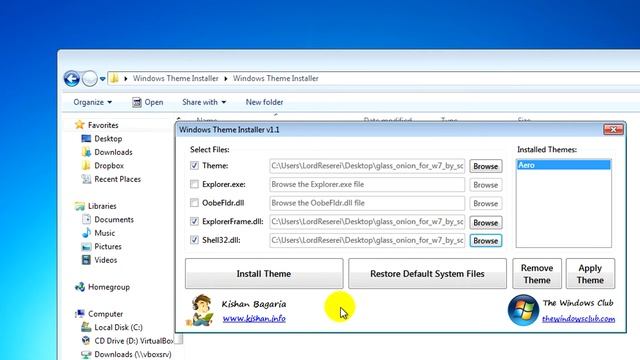Click the folder icon in address bar
This screenshot has width=640, height=360.
(x=115, y=78)
